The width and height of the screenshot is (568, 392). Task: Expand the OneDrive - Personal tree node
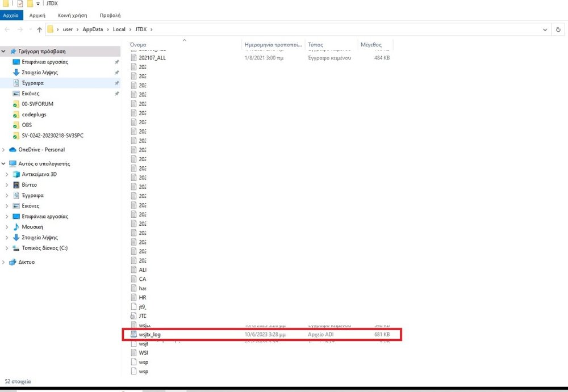coord(5,150)
